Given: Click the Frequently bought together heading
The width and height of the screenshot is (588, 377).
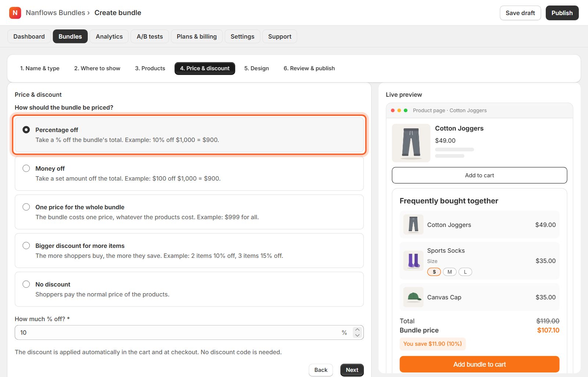Looking at the screenshot, I should click(x=449, y=201).
